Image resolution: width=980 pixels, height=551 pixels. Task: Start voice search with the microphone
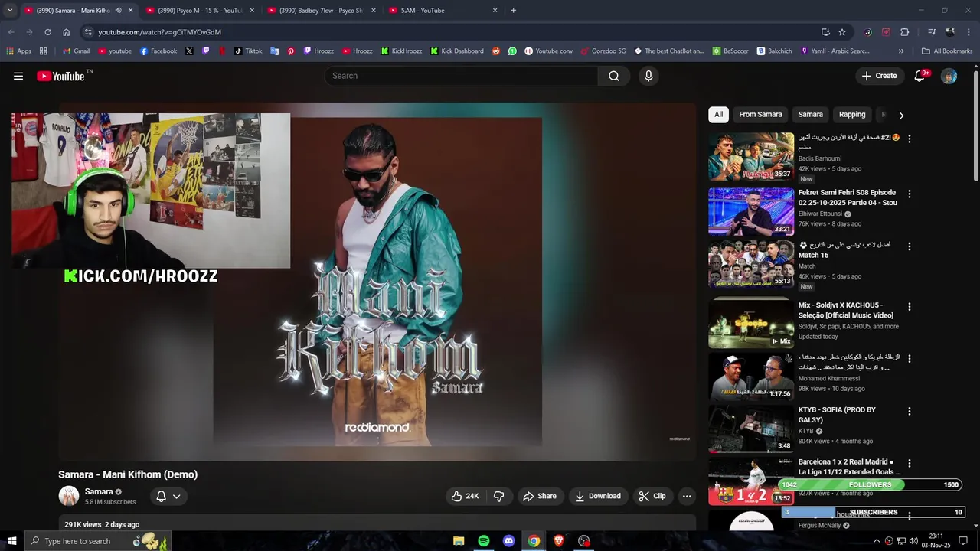click(648, 76)
